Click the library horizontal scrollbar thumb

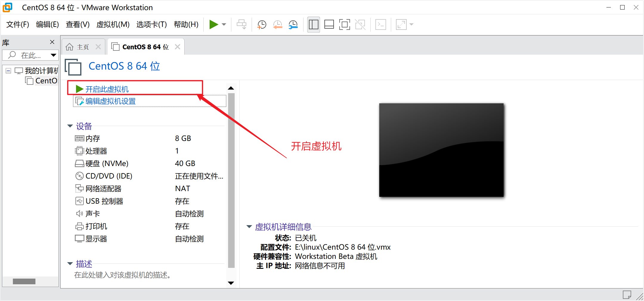click(x=24, y=281)
